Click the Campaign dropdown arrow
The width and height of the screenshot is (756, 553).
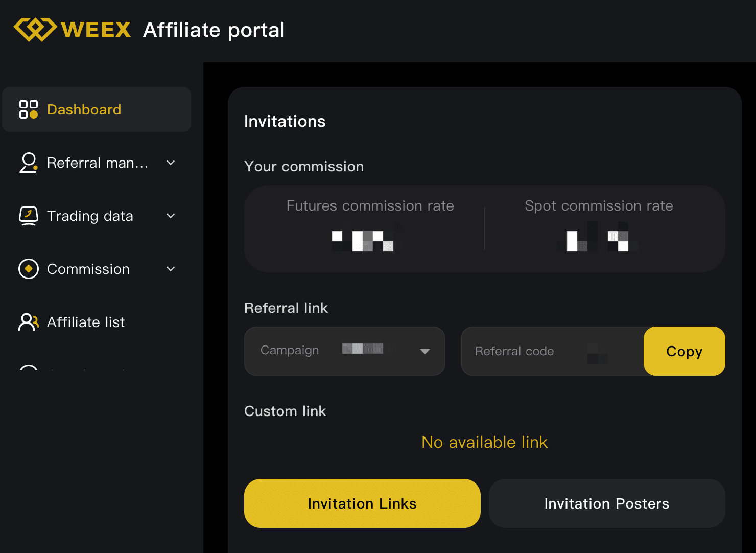tap(424, 351)
